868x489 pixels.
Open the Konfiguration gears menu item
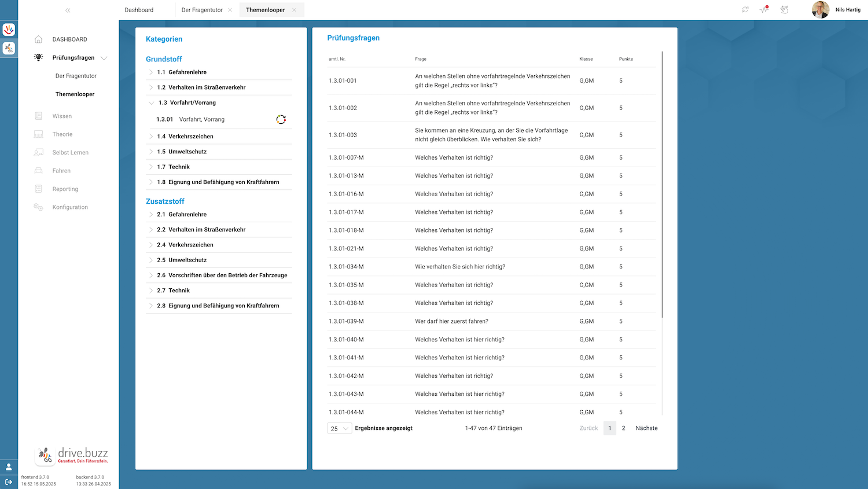(x=70, y=207)
